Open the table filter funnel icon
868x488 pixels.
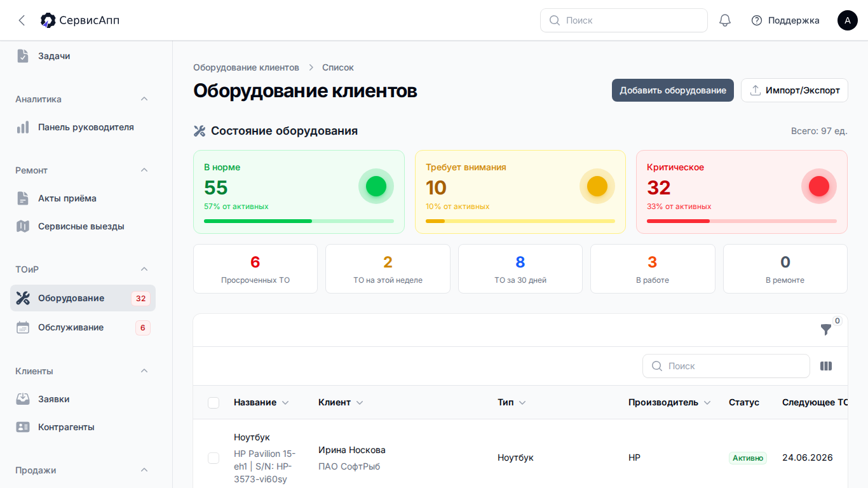point(826,330)
